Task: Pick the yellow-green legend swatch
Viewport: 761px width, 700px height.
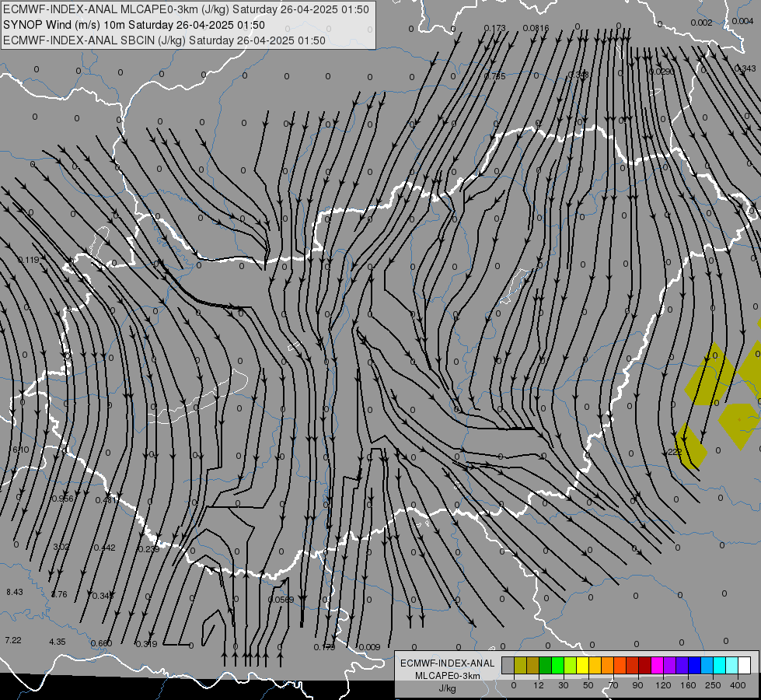Action: 571,665
